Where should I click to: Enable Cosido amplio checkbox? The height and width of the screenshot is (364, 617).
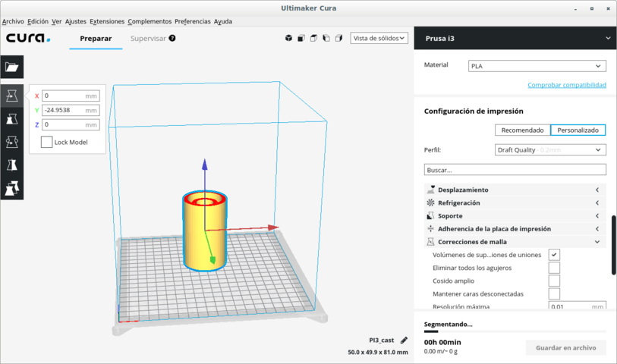tap(554, 281)
